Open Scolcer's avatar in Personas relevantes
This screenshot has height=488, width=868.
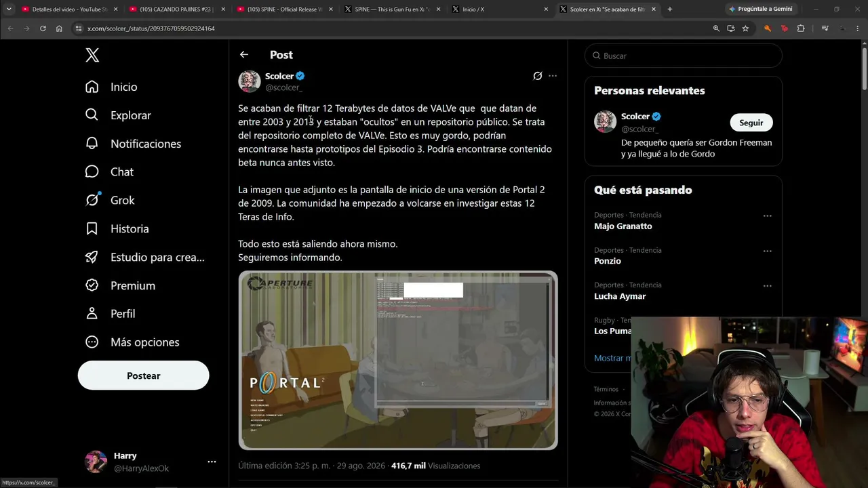pyautogui.click(x=606, y=122)
